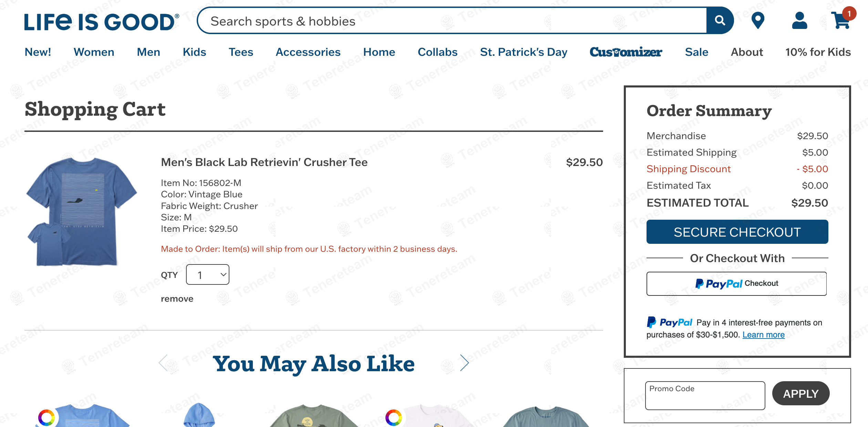Click the color wheel on first recommended tee
Image resolution: width=868 pixels, height=427 pixels.
(46, 418)
